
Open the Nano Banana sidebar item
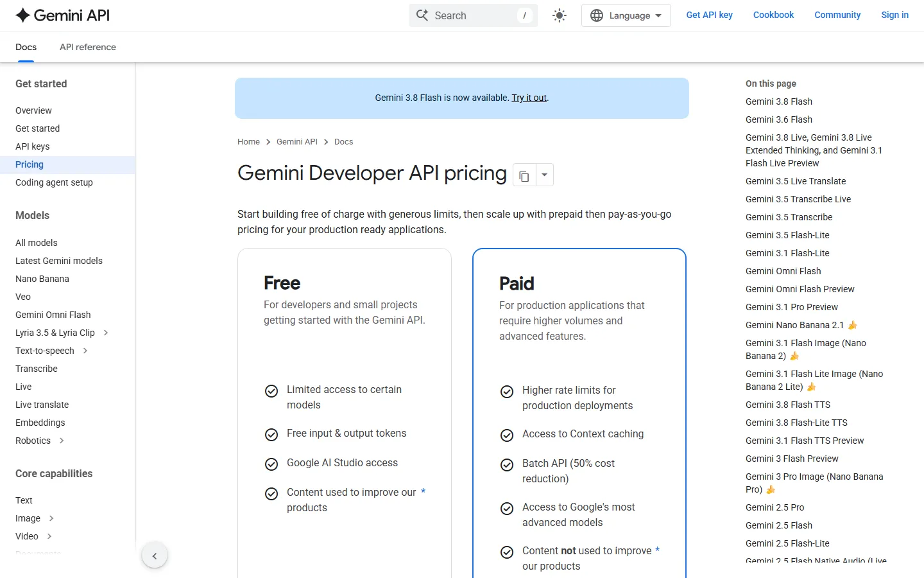[x=42, y=279]
